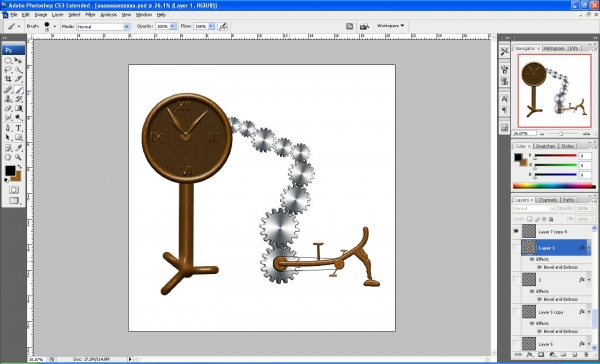Select the Crop tool
600x364 pixels.
8,79
